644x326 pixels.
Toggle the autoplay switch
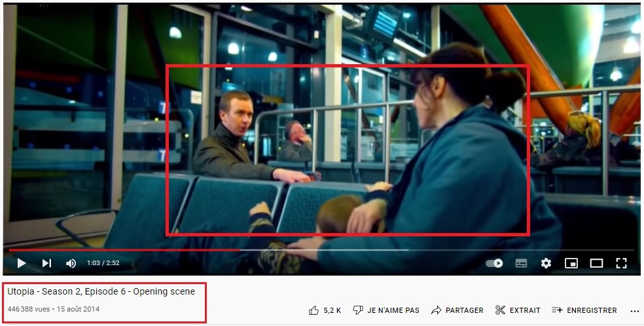(495, 263)
